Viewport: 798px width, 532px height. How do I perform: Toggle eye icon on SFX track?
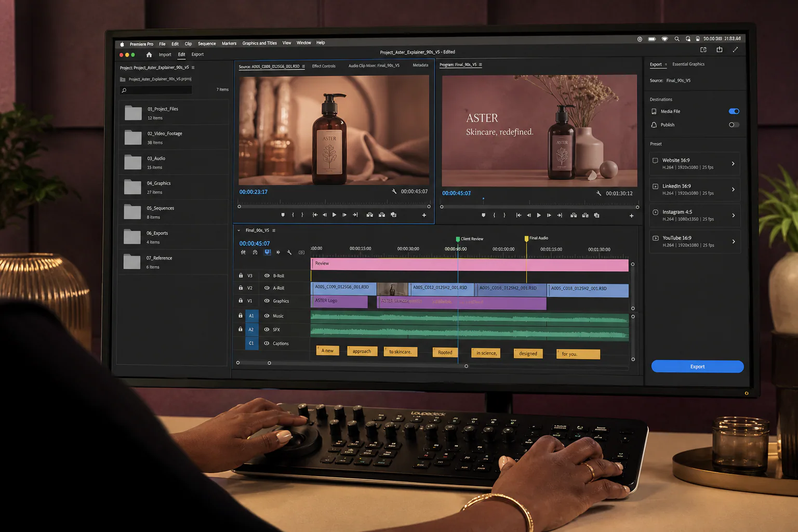[267, 329]
